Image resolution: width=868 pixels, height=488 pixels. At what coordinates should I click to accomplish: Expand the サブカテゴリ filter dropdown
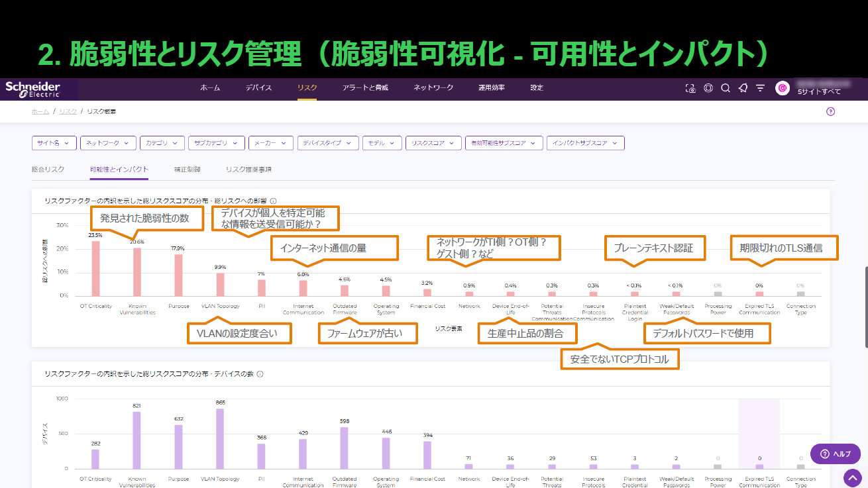[215, 143]
